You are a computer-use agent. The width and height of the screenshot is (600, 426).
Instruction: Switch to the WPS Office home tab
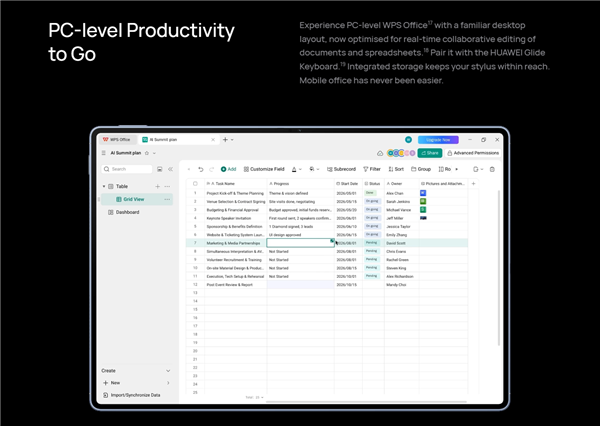click(x=116, y=140)
